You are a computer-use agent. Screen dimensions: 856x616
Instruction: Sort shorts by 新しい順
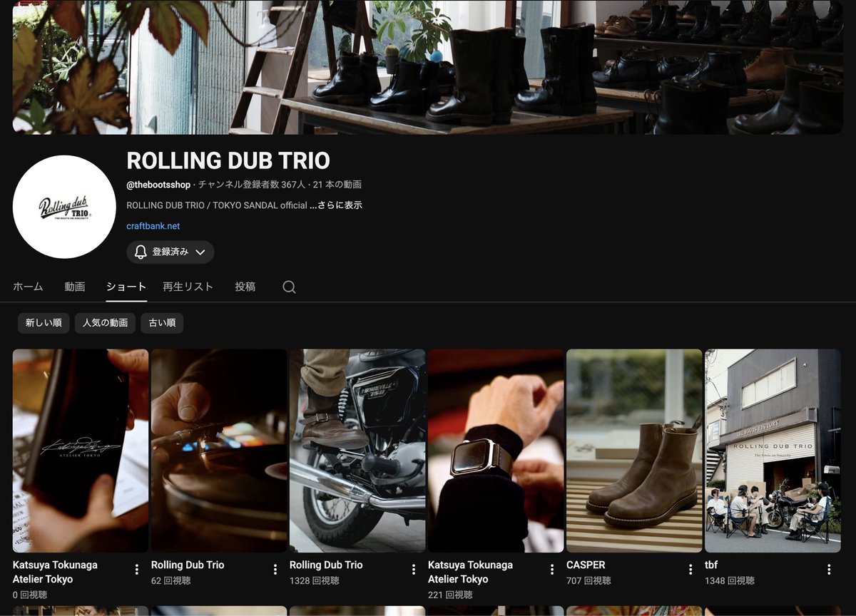click(44, 323)
